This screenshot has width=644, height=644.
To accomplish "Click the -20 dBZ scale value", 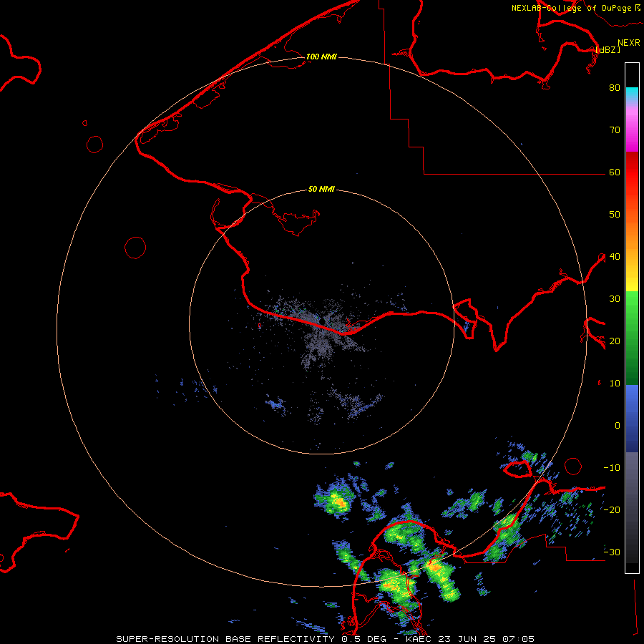I will (612, 509).
